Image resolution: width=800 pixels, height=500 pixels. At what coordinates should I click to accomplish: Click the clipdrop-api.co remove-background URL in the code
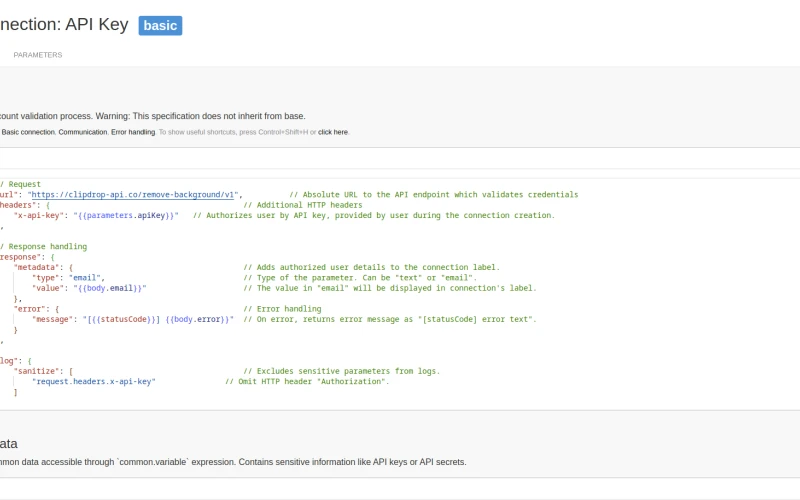[133, 194]
